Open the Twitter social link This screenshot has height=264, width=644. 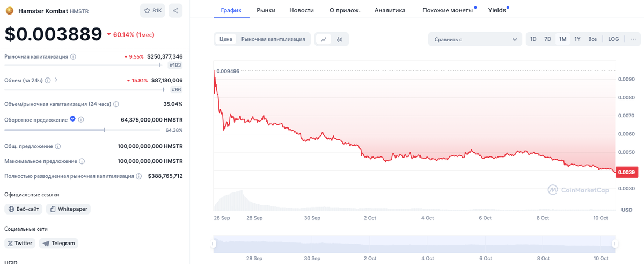pos(20,244)
